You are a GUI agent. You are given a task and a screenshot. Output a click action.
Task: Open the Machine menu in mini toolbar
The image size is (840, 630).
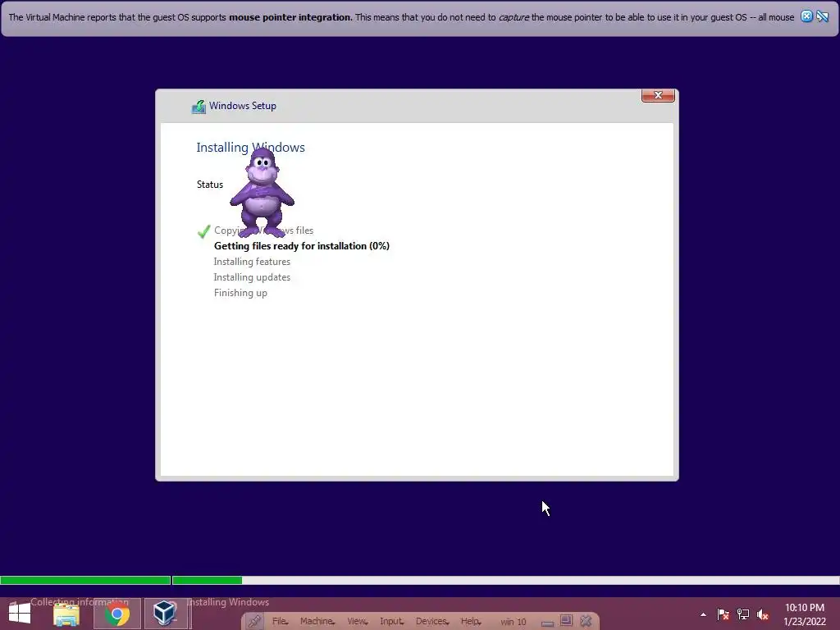[317, 622]
